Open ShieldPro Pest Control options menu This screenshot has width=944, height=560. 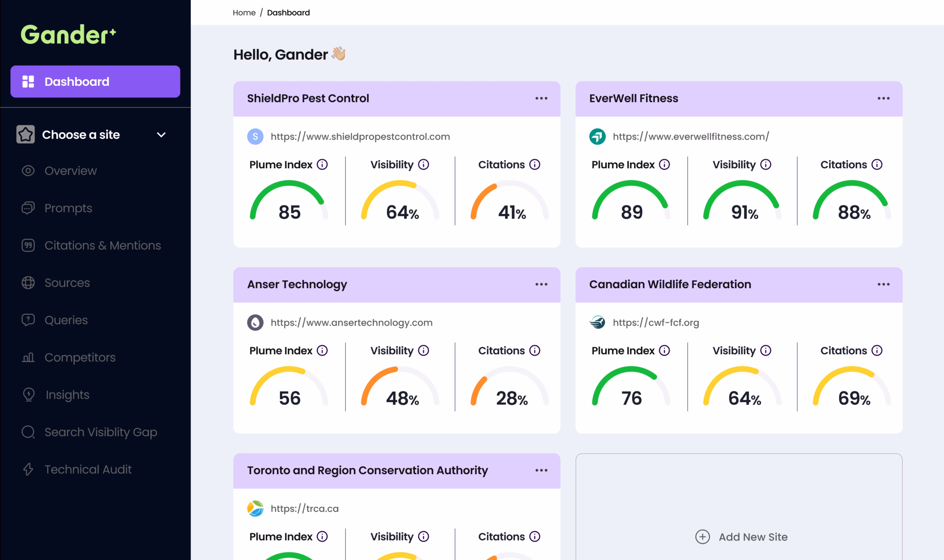click(541, 98)
